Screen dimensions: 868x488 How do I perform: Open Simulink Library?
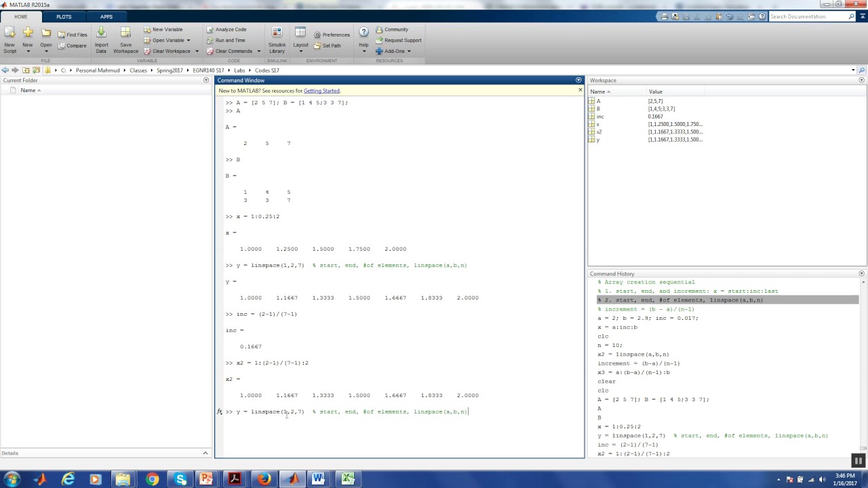277,40
